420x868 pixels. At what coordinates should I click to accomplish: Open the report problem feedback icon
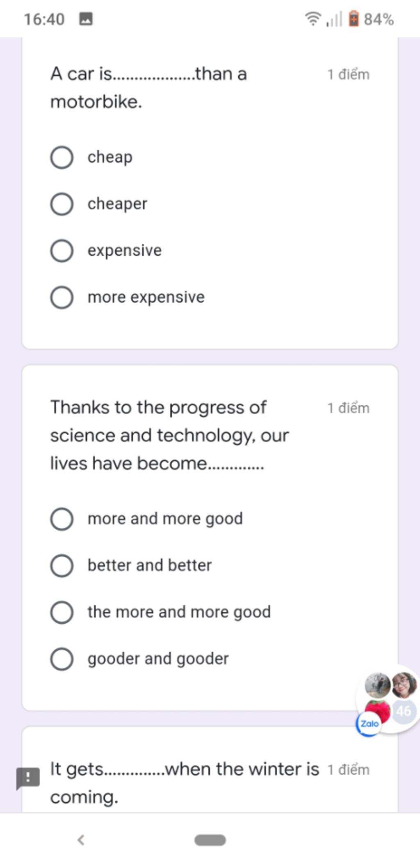point(28,778)
